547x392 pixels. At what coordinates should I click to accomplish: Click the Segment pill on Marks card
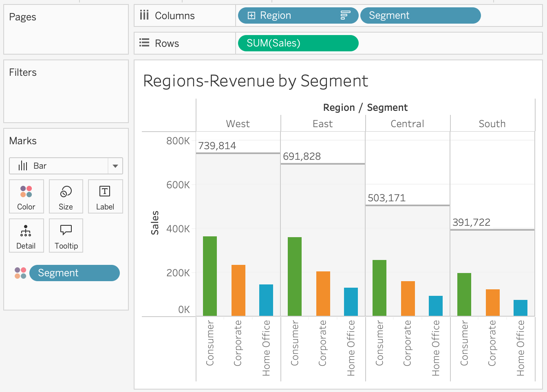click(x=75, y=273)
